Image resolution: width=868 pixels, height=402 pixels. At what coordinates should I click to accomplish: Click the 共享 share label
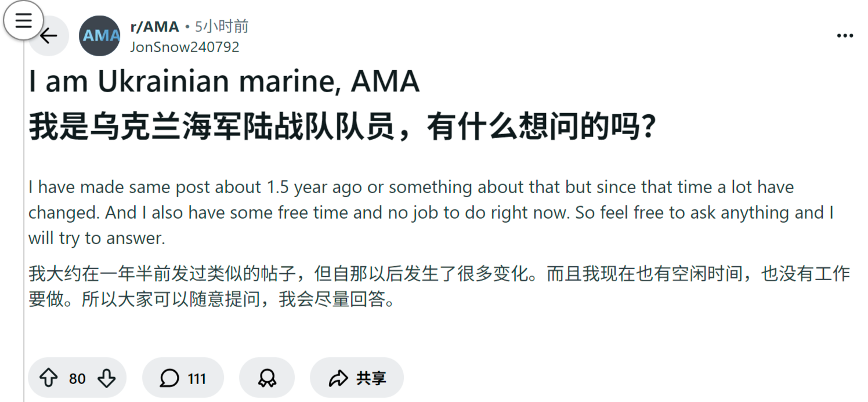pyautogui.click(x=371, y=379)
